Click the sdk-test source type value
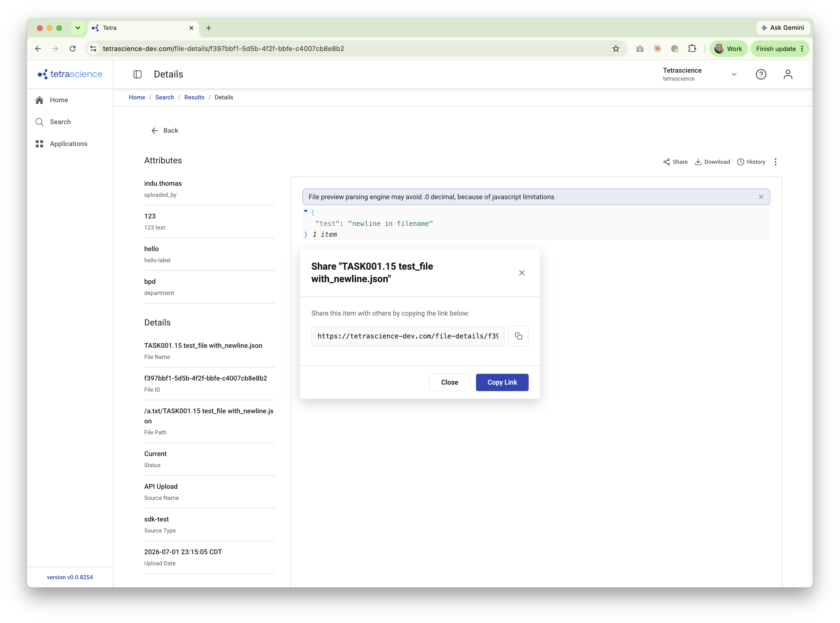This screenshot has height=623, width=840. click(x=157, y=519)
